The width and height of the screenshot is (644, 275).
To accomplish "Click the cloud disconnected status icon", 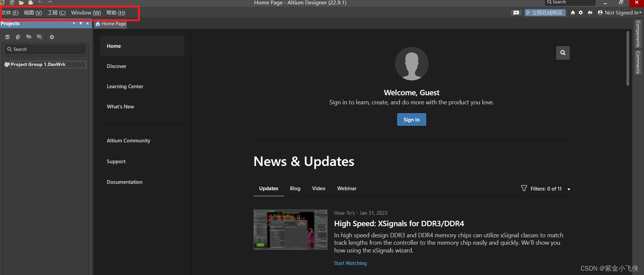I will pos(590,13).
